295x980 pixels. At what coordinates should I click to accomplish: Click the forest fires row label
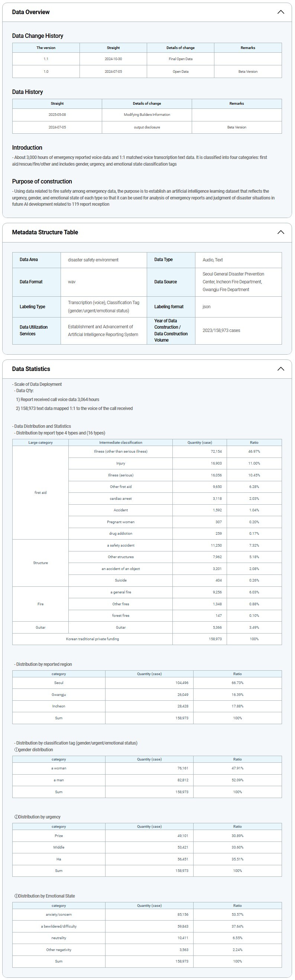pos(121,616)
